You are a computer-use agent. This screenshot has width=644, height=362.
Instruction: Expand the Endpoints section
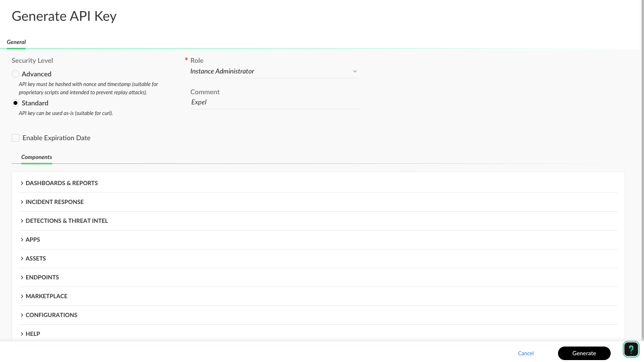point(319,277)
